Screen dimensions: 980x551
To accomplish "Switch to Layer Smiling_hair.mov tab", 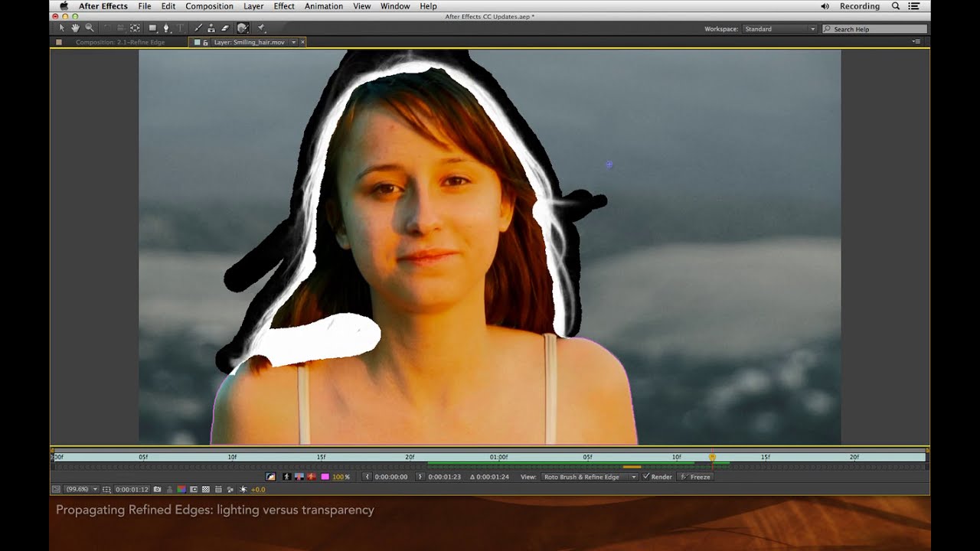I will pos(249,42).
